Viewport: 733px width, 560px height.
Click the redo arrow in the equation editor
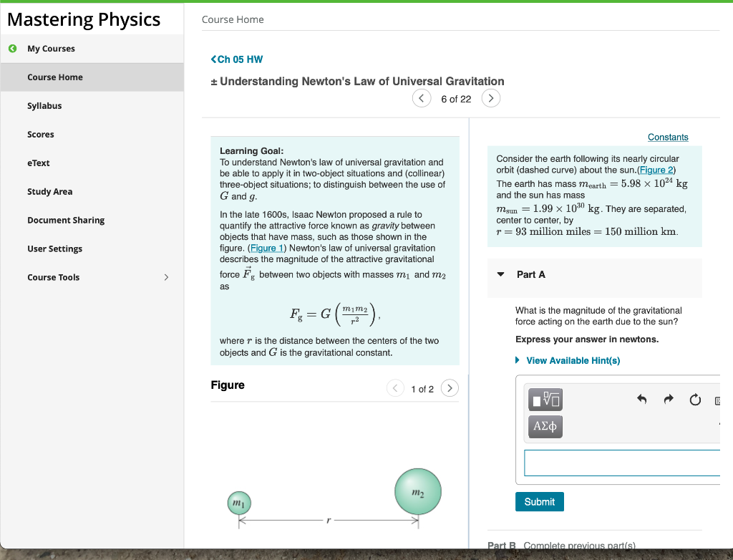click(668, 400)
